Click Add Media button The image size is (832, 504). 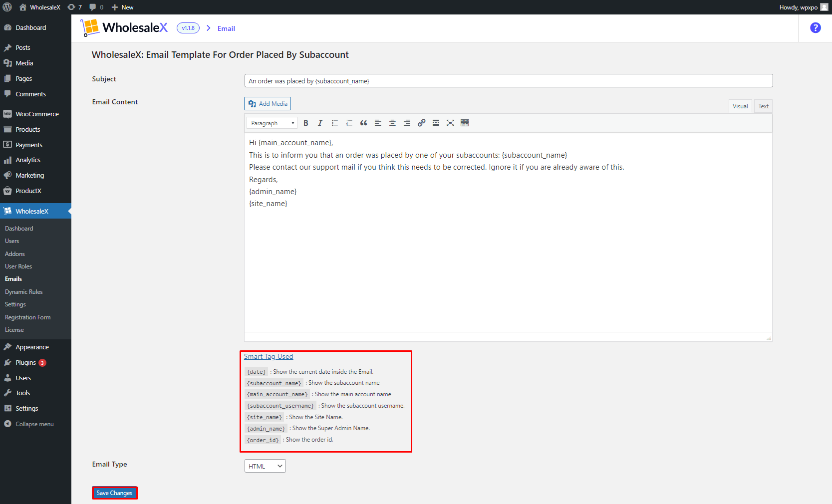click(x=268, y=104)
